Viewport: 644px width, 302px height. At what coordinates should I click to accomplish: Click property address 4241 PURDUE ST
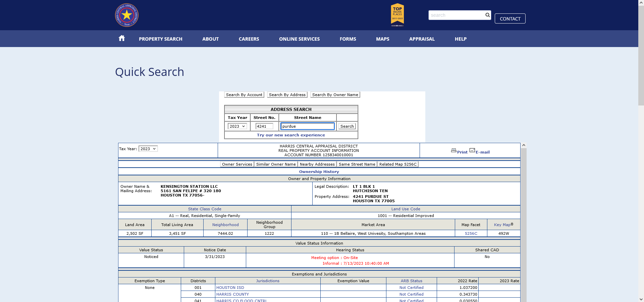tap(371, 197)
